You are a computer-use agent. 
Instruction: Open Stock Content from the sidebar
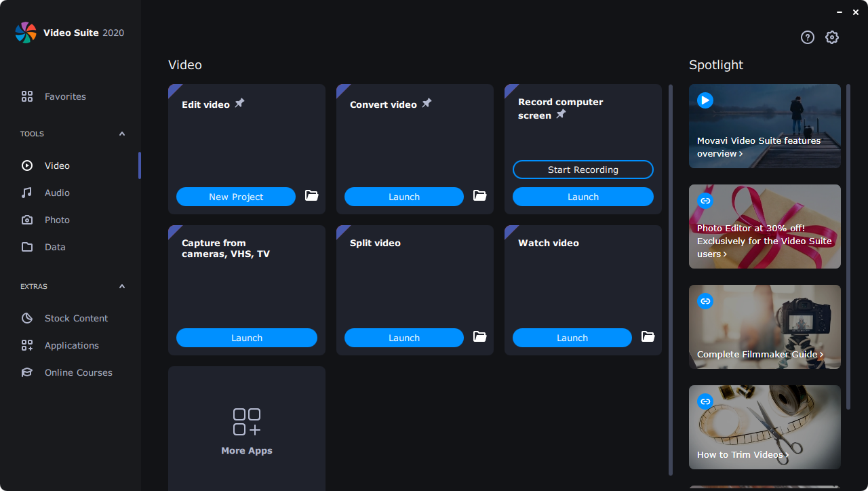(77, 318)
